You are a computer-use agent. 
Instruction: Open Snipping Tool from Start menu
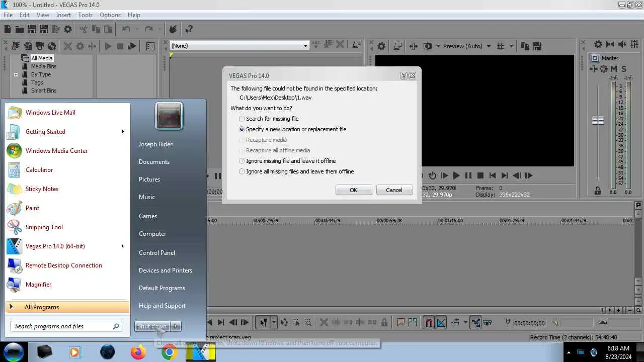(x=44, y=227)
